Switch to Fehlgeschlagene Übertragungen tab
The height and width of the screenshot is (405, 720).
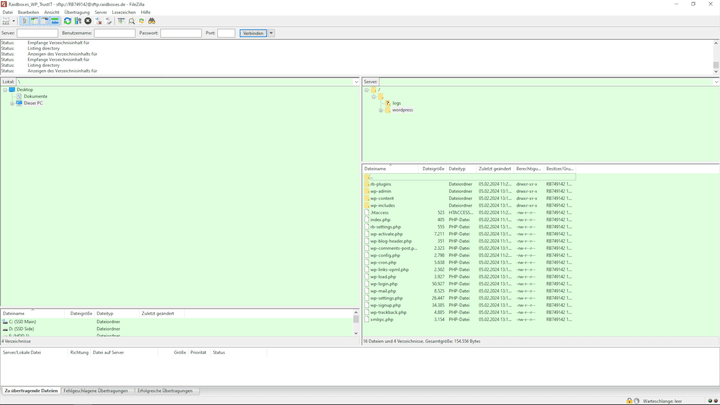[97, 391]
